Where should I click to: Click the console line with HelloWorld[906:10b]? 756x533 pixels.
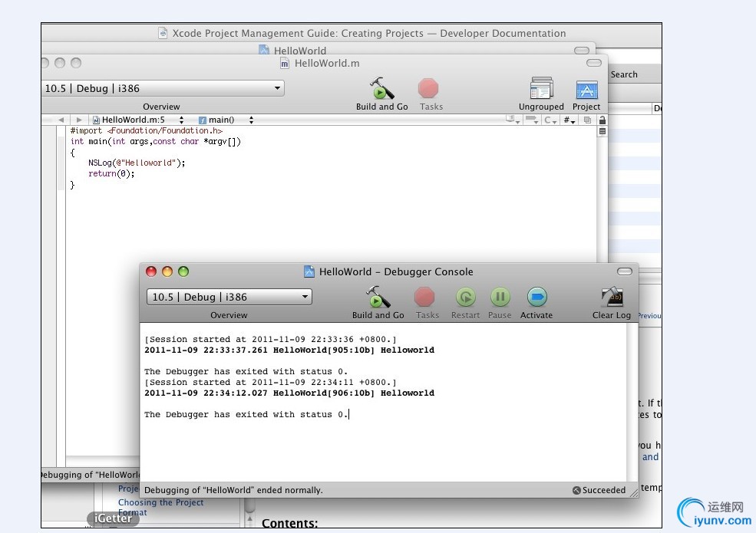[x=289, y=393]
